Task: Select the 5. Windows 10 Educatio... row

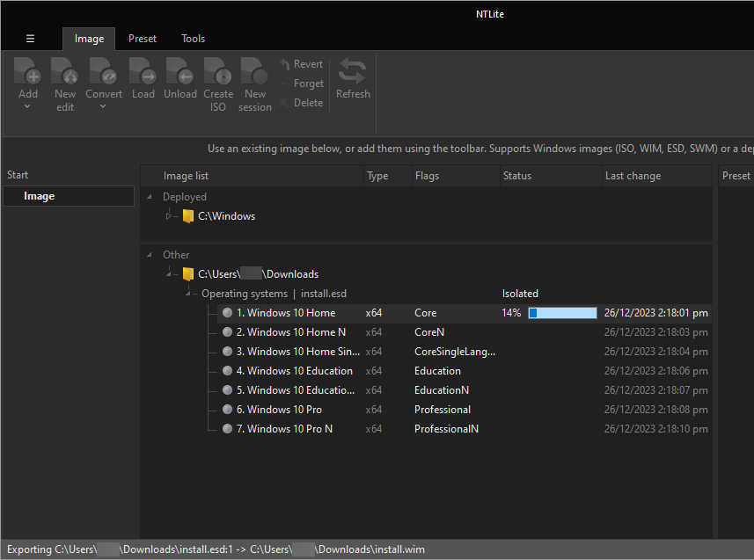Action: coord(465,389)
